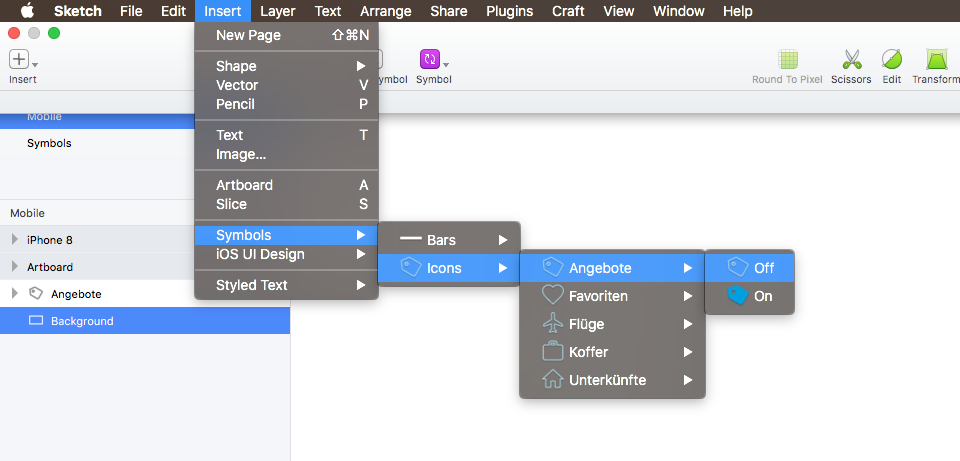The height and width of the screenshot is (461, 960).
Task: Click the arrow next to Symbols item
Action: (x=361, y=235)
